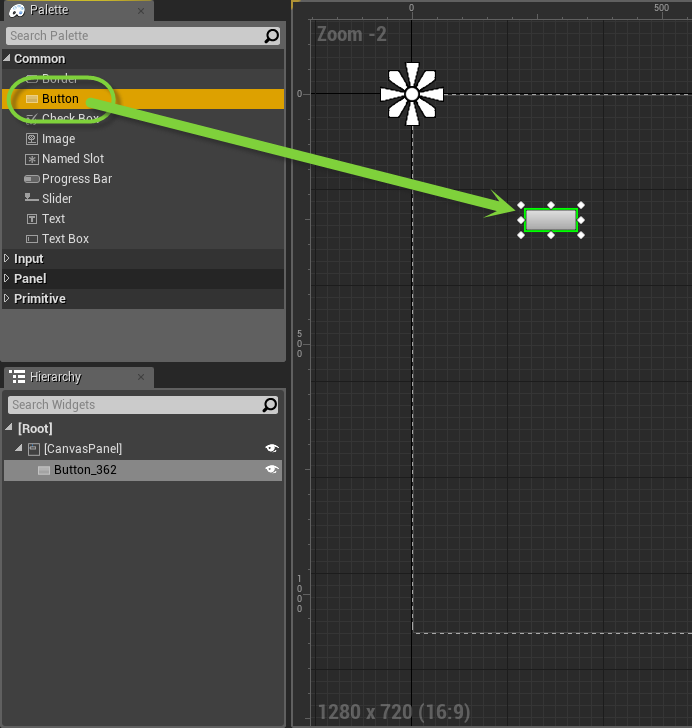Click the Text widget T icon
The image size is (692, 728).
(32, 219)
